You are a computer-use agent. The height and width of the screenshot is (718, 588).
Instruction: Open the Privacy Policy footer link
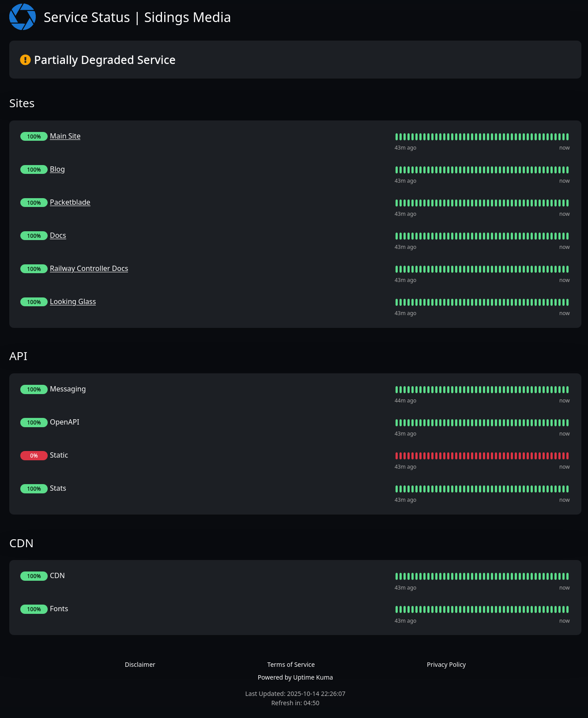pos(446,665)
